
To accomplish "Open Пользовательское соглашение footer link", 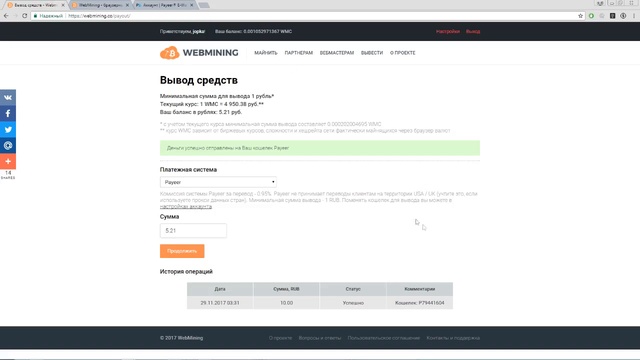I will tap(384, 338).
